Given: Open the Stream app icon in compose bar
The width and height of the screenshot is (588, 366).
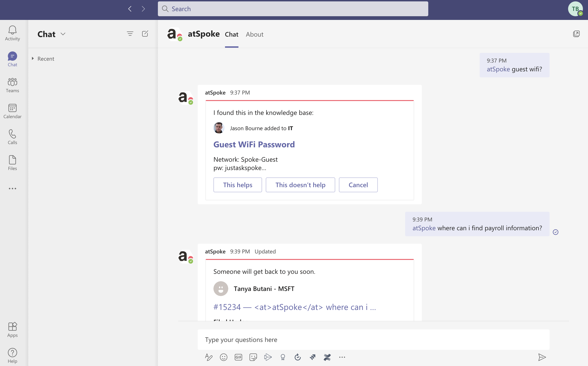Looking at the screenshot, I should [268, 357].
